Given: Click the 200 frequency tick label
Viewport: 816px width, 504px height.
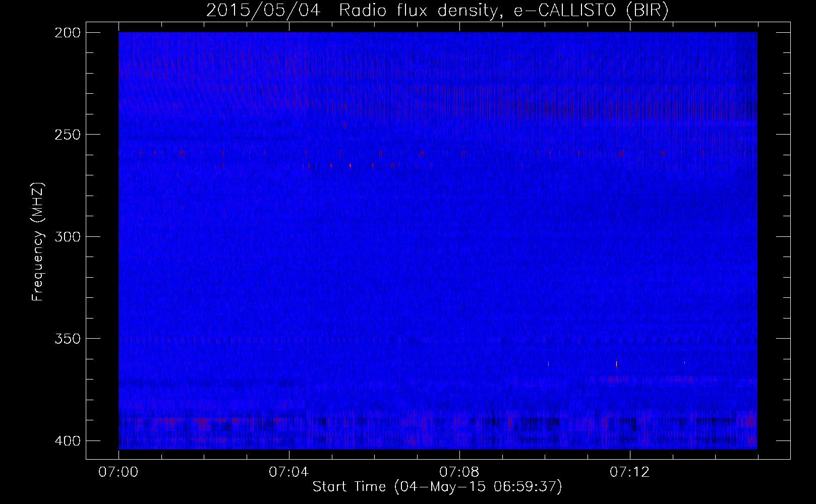Looking at the screenshot, I should click(67, 33).
